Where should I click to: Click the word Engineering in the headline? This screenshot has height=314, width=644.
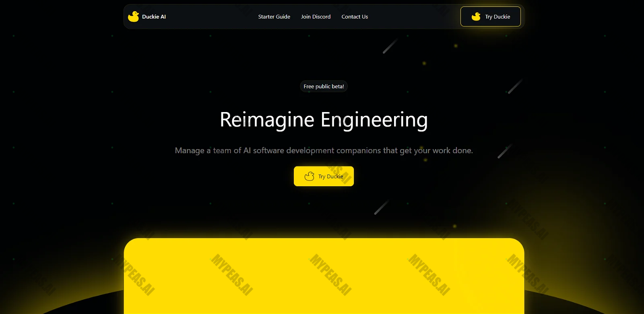(x=374, y=120)
